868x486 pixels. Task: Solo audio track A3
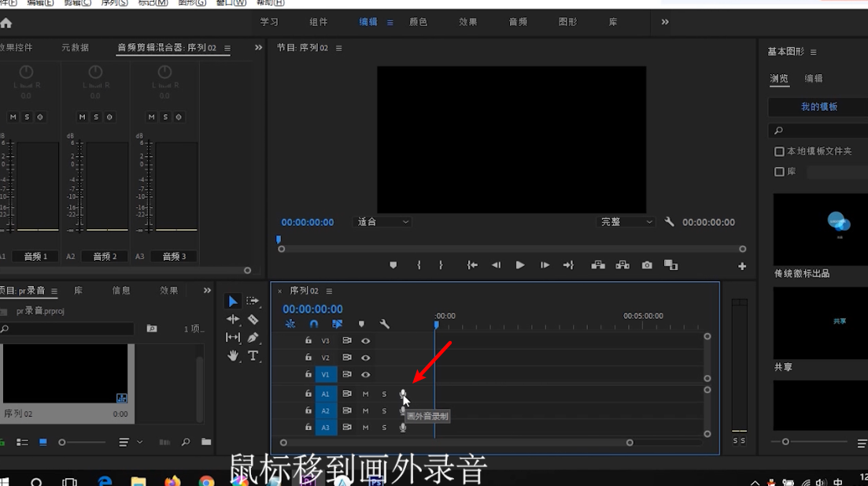[384, 428]
